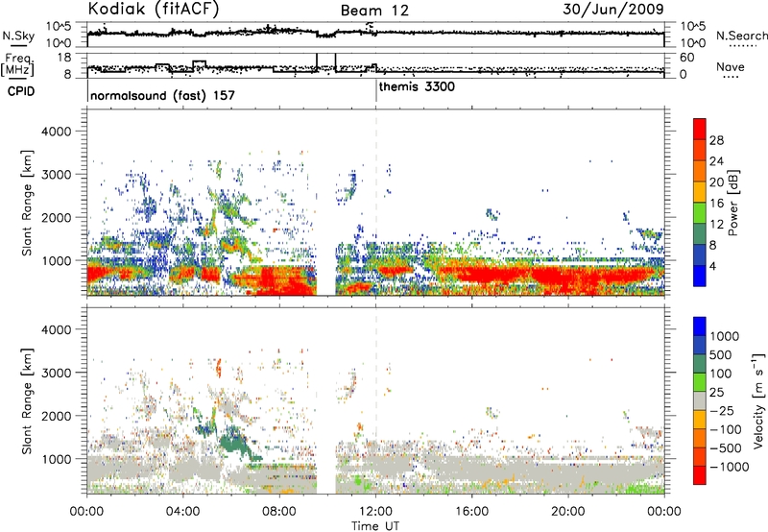Screen dimensions: 768x532
Task: Click the "Beam 12" heading
Action: click(x=374, y=11)
